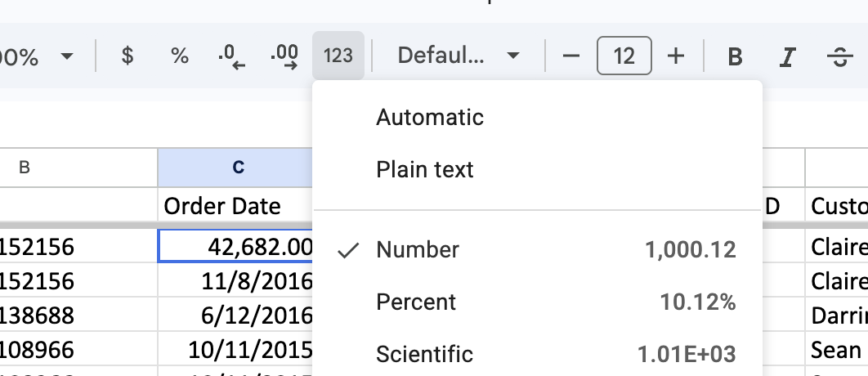This screenshot has width=868, height=376.
Task: Expand the zoom level dropdown
Action: pos(67,56)
